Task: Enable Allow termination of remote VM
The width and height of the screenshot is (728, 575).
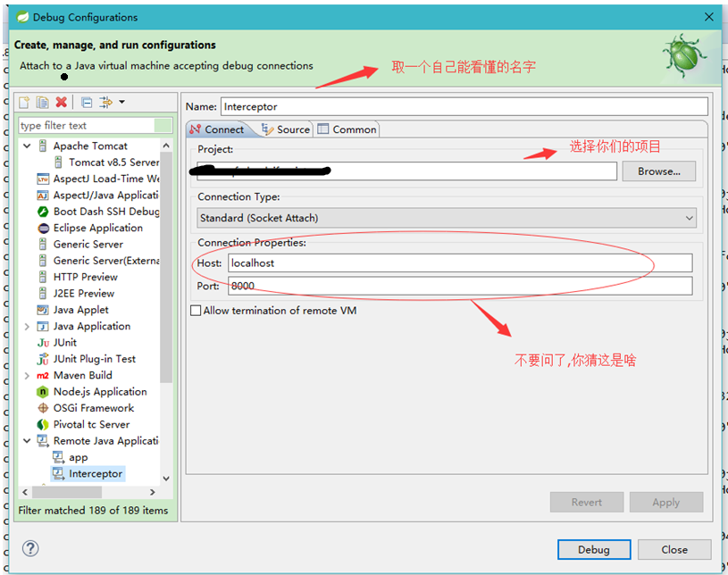Action: tap(196, 311)
